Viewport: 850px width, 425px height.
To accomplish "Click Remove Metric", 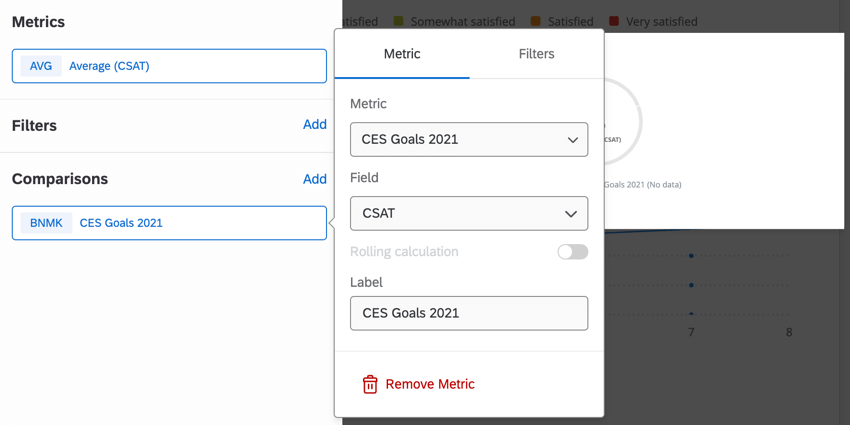I will click(x=430, y=384).
